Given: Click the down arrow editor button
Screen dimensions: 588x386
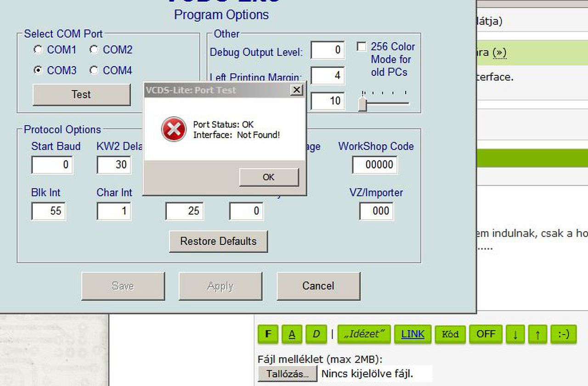Looking at the screenshot, I should pos(515,334).
